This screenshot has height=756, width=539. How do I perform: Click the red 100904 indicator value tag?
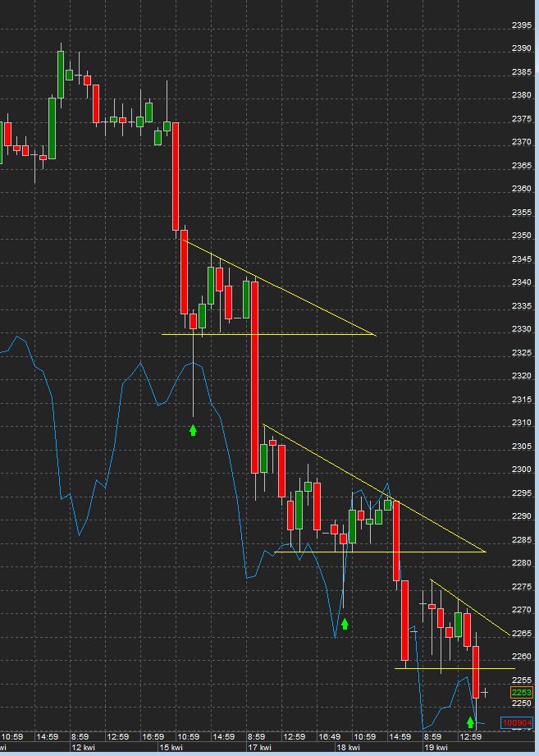516,722
